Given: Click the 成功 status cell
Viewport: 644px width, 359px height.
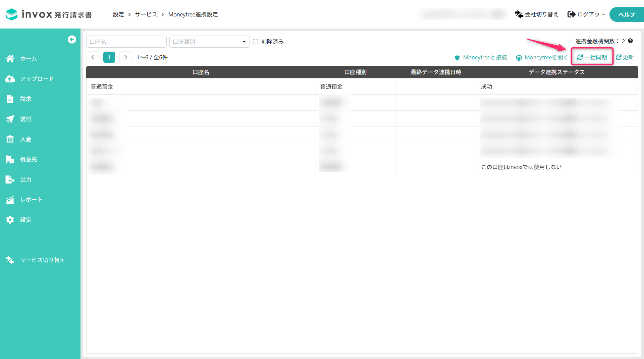Looking at the screenshot, I should click(x=557, y=87).
